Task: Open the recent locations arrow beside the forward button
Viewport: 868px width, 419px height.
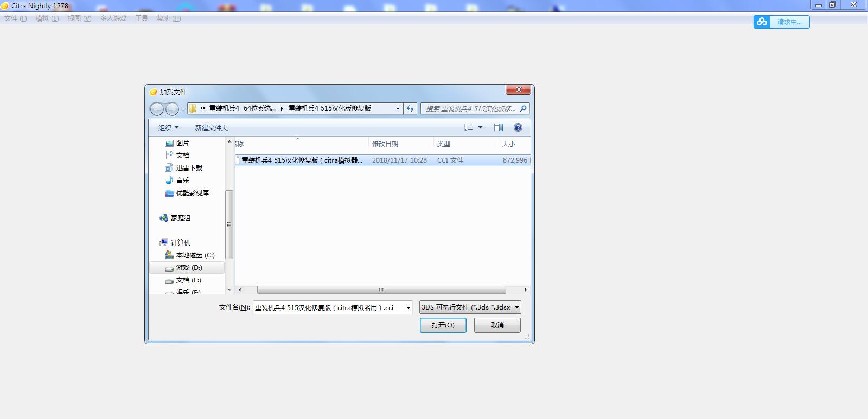Action: coord(183,109)
